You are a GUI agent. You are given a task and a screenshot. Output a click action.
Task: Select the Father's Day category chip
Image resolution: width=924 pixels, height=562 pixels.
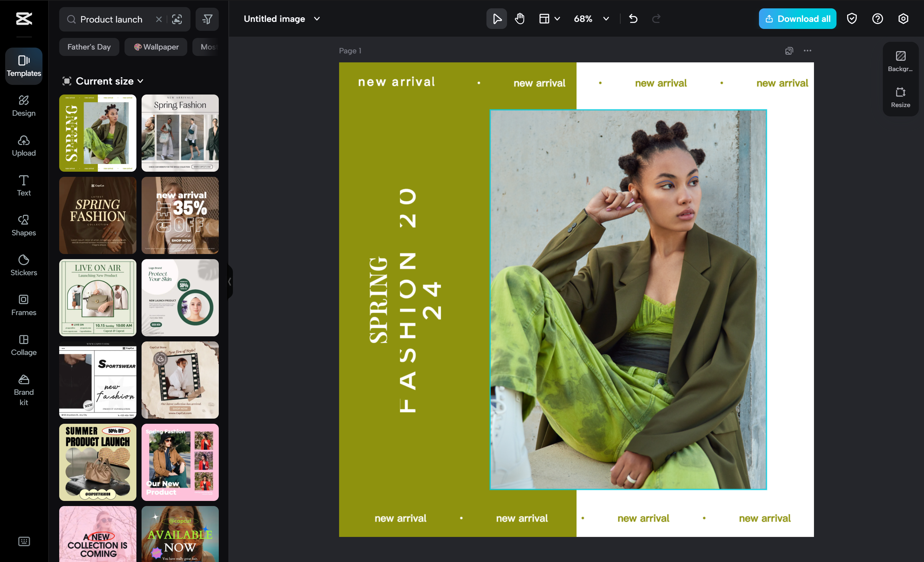(89, 47)
